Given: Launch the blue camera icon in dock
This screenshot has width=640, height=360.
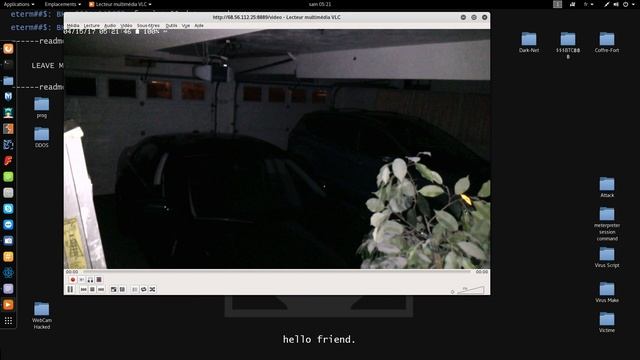Looking at the screenshot, I should coord(8,241).
